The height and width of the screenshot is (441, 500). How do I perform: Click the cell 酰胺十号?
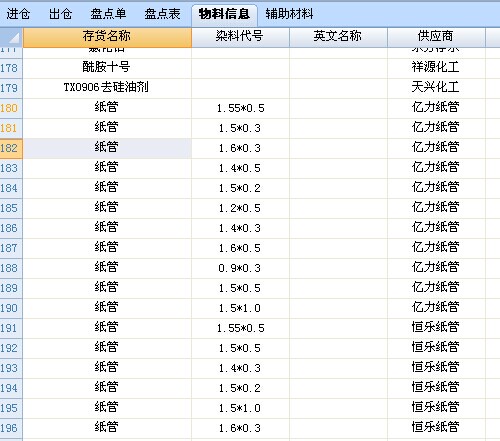click(107, 68)
